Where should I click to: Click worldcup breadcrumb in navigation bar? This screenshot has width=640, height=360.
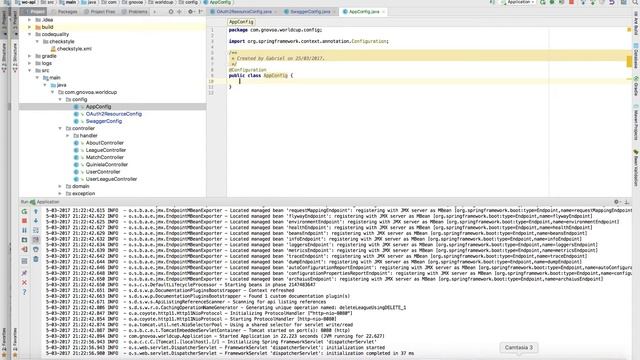pos(160,2)
